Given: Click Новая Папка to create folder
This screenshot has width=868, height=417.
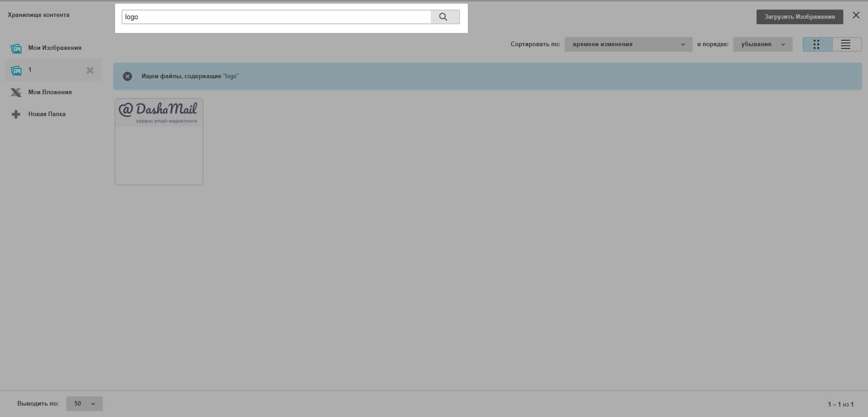Looking at the screenshot, I should [47, 114].
